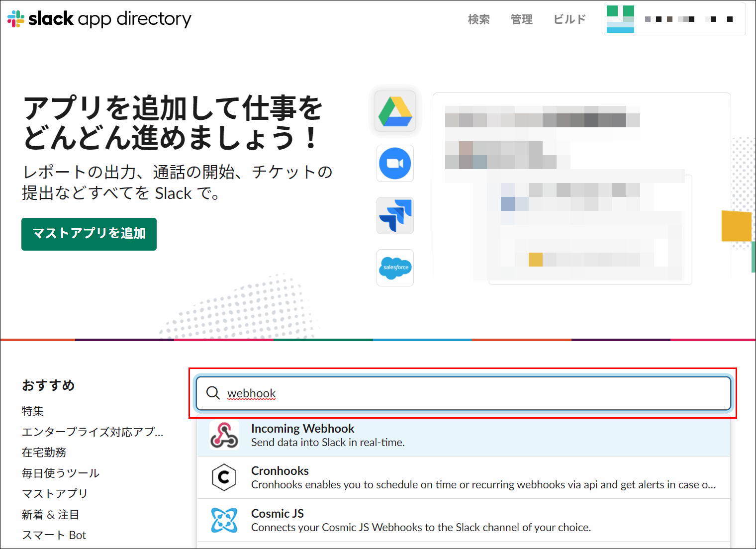Open the エンタープライズ対応アプ... category

click(93, 432)
